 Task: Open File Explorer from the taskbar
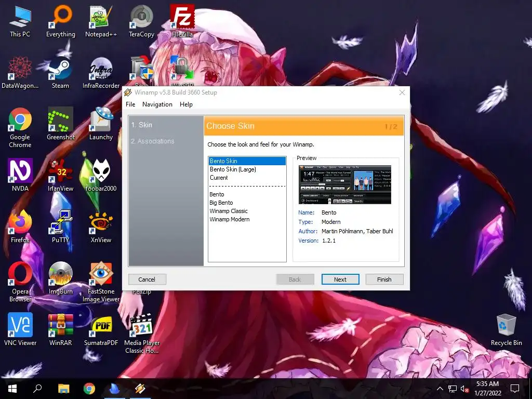[x=63, y=389]
